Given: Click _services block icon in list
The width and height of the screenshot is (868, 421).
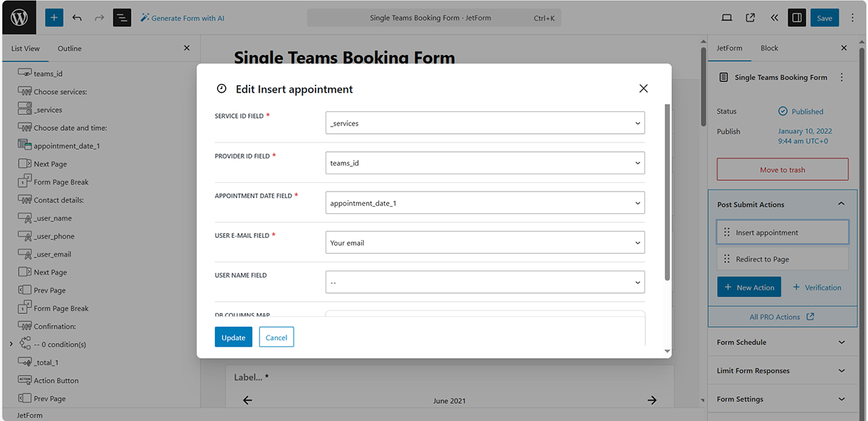Looking at the screenshot, I should pos(25,109).
